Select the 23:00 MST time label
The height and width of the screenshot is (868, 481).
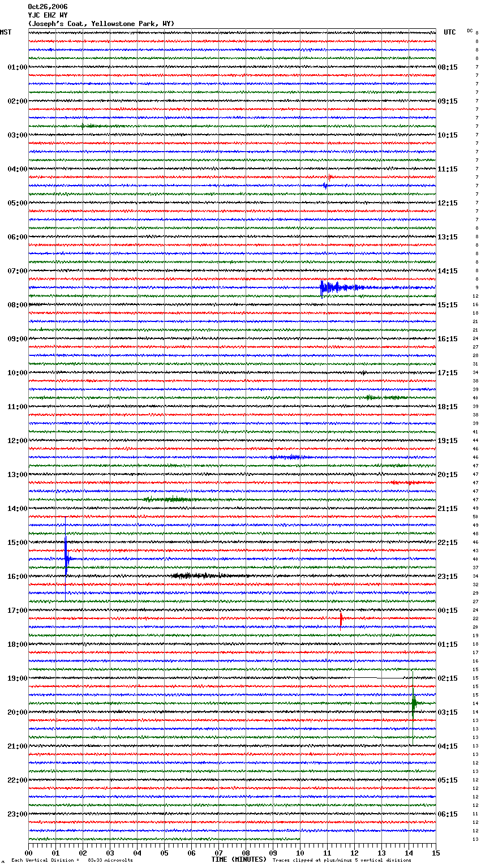pyautogui.click(x=17, y=814)
